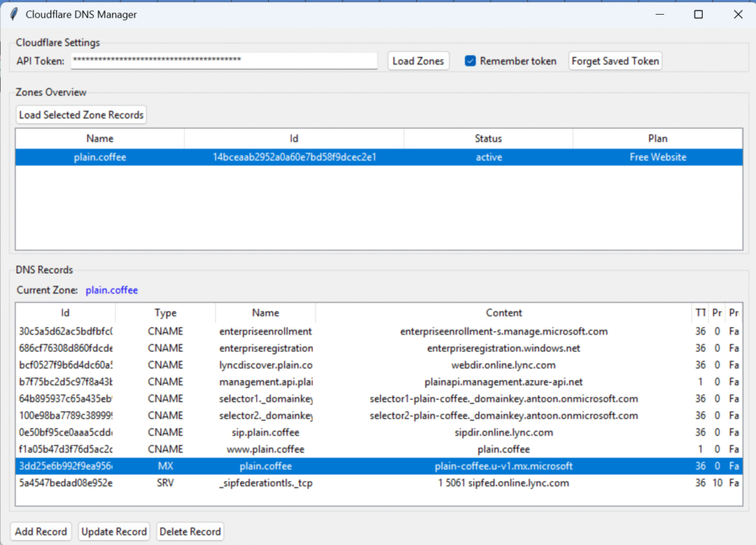Click the Add Record button
The width and height of the screenshot is (756, 545).
coord(41,532)
